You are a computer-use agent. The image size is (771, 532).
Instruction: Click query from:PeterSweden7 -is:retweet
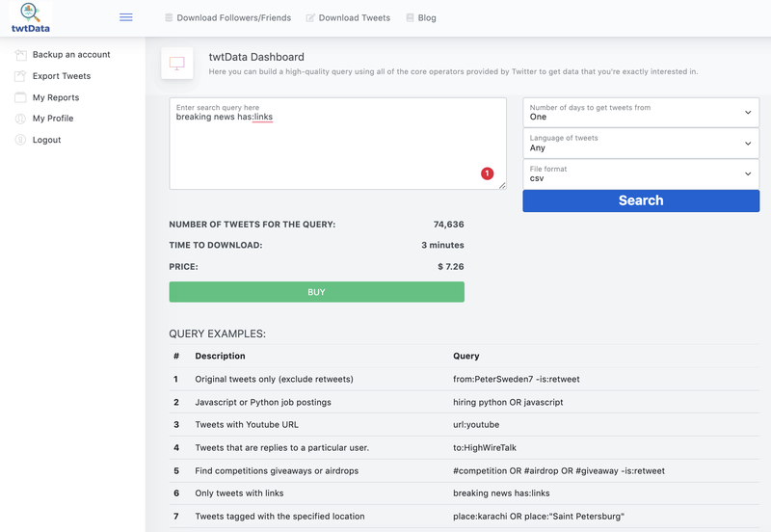tap(517, 379)
